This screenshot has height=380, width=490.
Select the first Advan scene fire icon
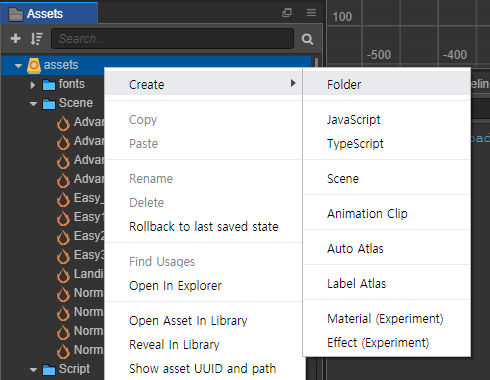[x=63, y=123]
